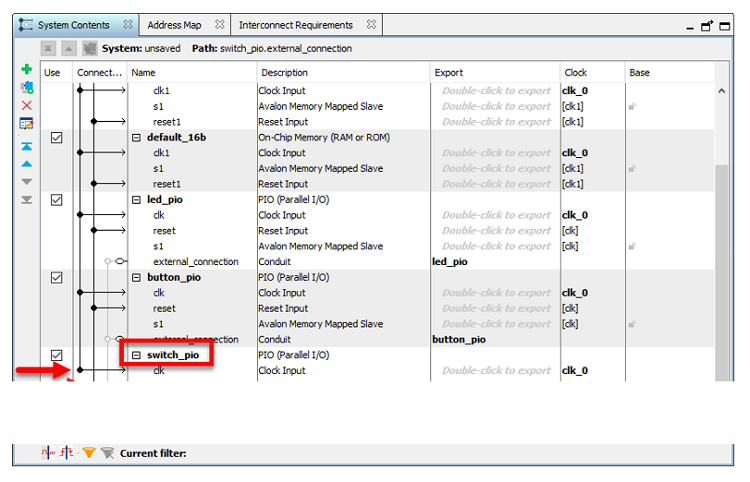750x482 pixels.
Task: Click the Base column header
Action: 670,72
